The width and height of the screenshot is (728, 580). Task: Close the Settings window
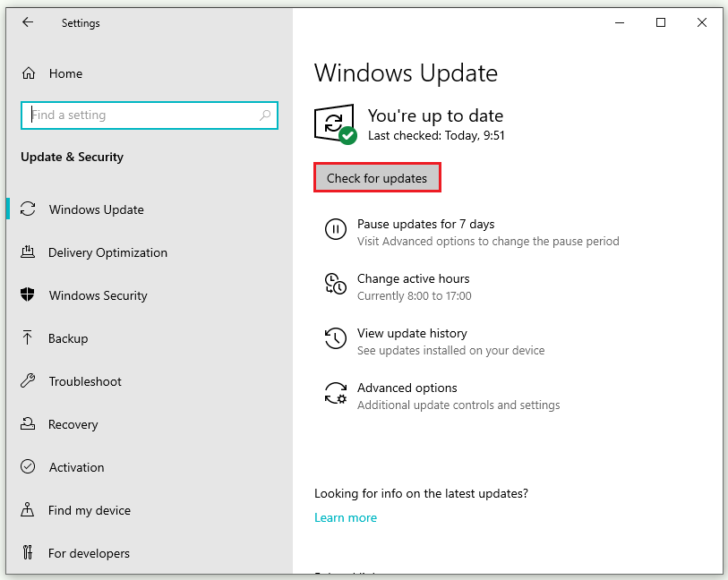[x=701, y=22]
